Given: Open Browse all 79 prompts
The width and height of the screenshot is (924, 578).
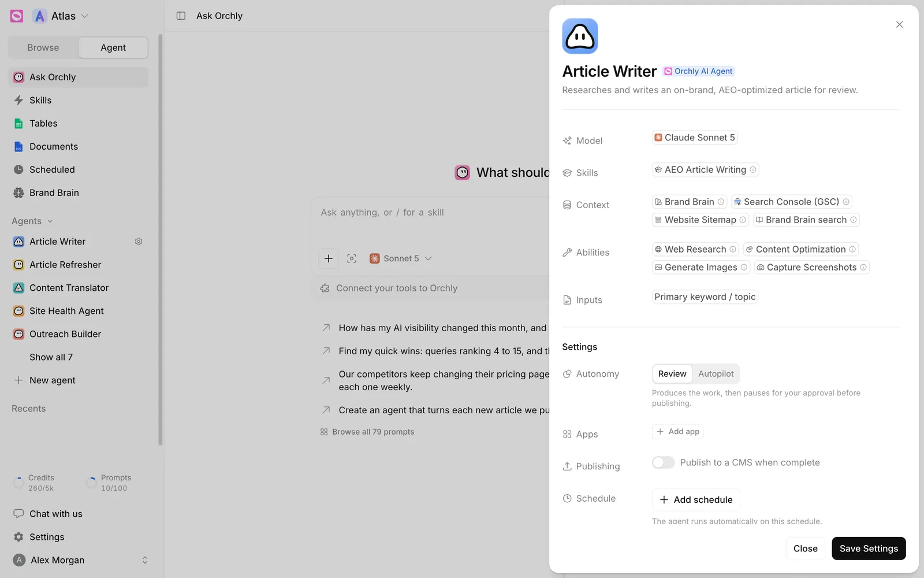Looking at the screenshot, I should (367, 432).
